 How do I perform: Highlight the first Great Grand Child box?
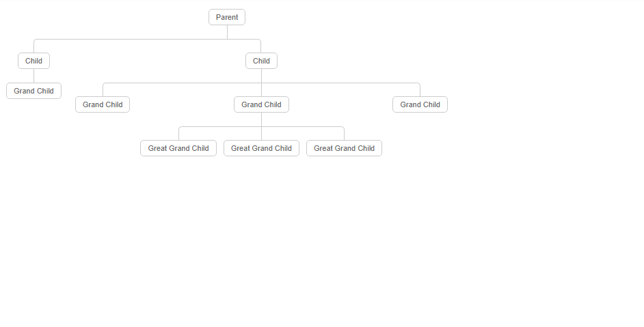coord(178,148)
